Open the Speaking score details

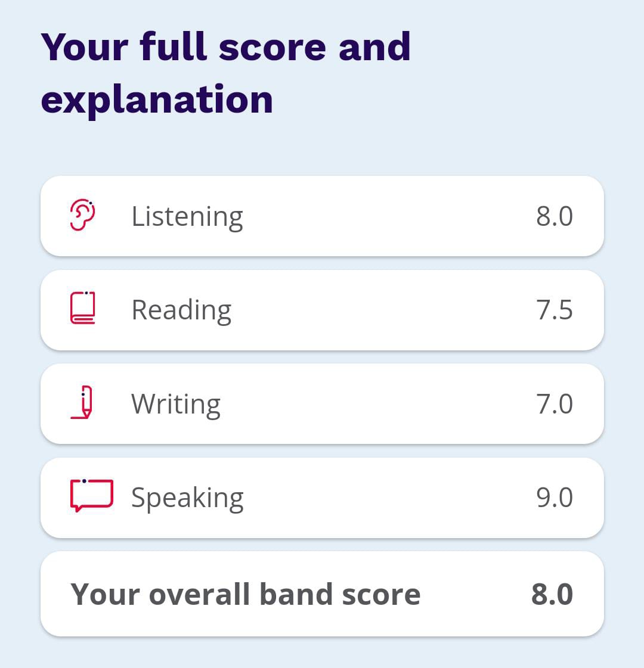click(x=322, y=497)
